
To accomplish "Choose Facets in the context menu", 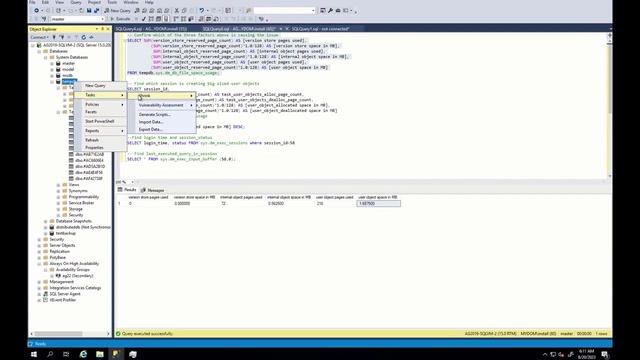I will (x=100, y=112).
